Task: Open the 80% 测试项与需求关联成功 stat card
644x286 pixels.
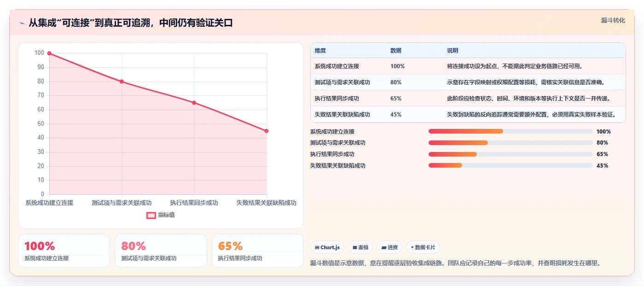Action: (161, 251)
